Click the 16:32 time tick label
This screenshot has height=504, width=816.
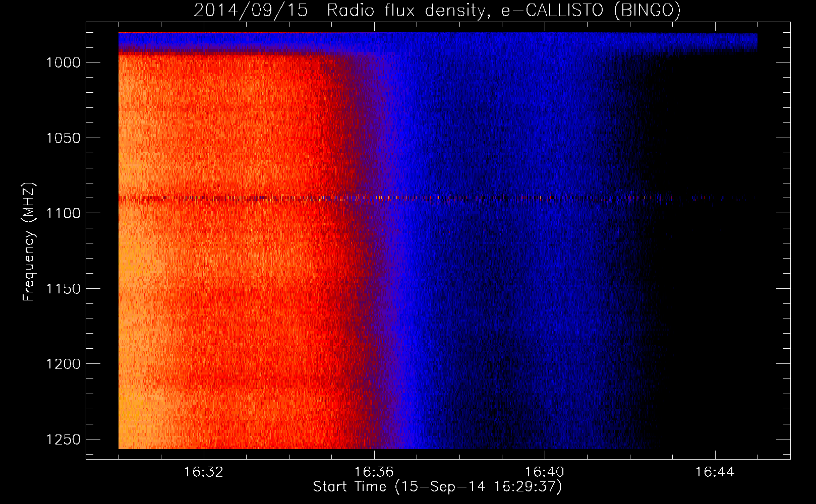tap(204, 472)
